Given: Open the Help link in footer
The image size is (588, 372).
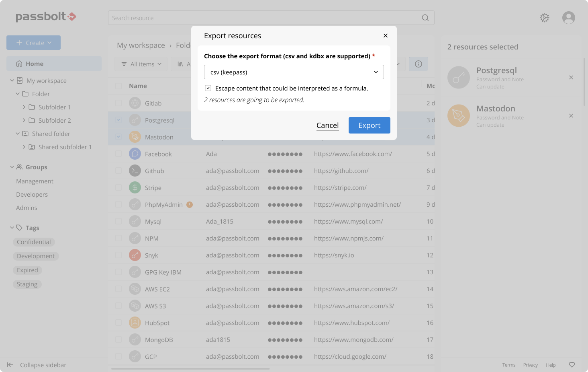Looking at the screenshot, I should (x=551, y=365).
